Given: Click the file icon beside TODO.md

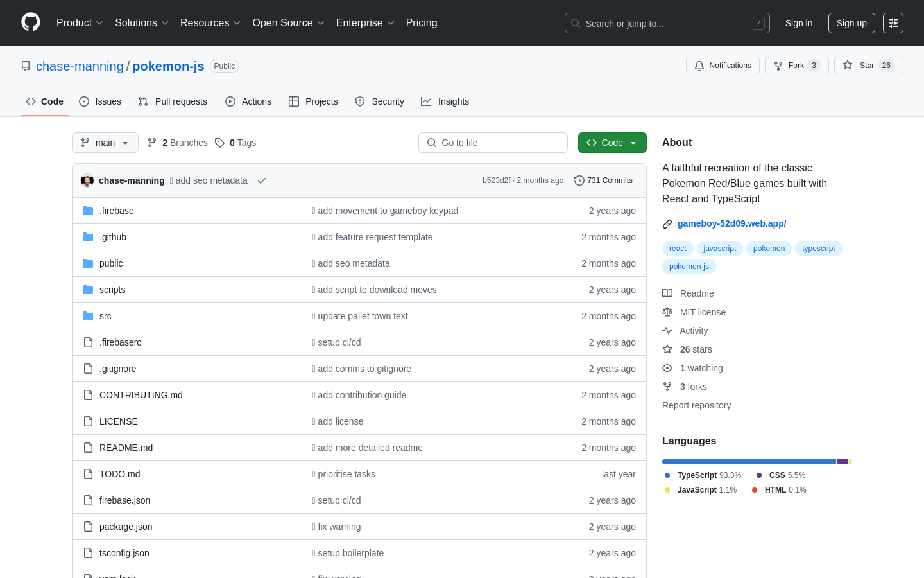Looking at the screenshot, I should [x=88, y=474].
